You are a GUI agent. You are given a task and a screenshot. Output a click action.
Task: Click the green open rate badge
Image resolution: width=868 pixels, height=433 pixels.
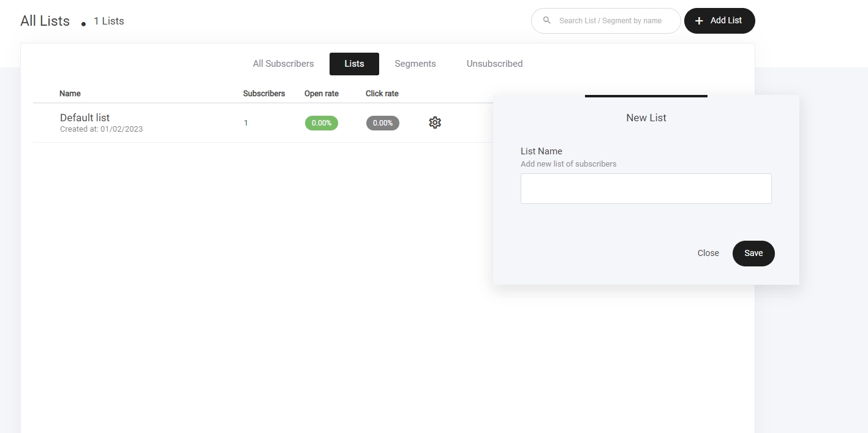click(x=321, y=123)
